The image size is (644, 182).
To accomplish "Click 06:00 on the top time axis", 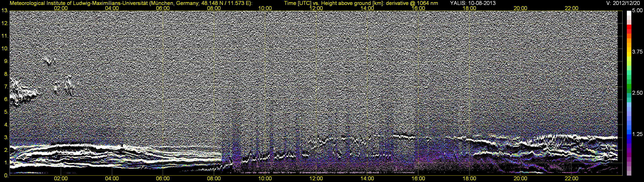I will [x=163, y=8].
